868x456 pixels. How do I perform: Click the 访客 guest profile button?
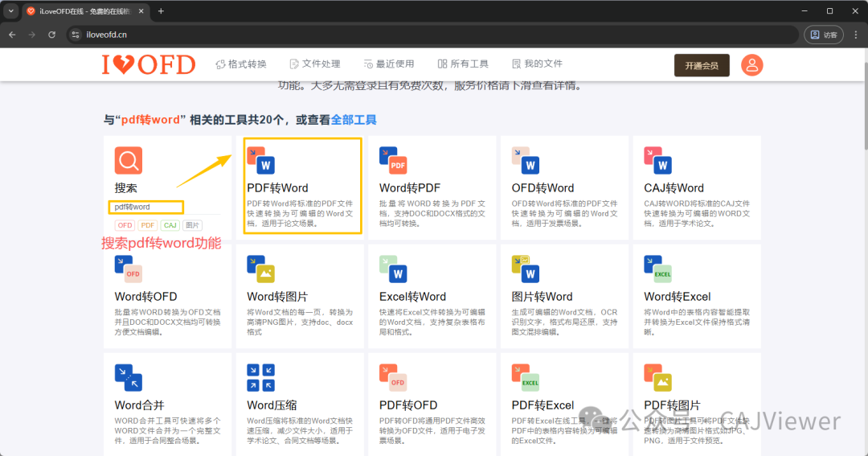[x=825, y=35]
